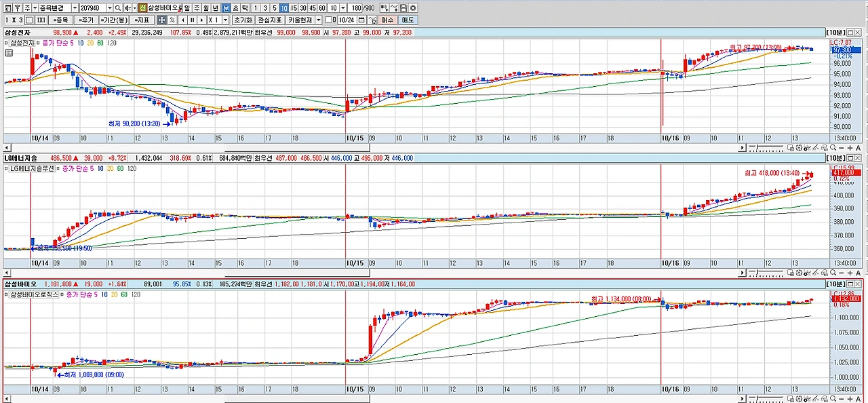
Task: Open the dropdown arrow beside the speaker icon
Action: pos(134,7)
